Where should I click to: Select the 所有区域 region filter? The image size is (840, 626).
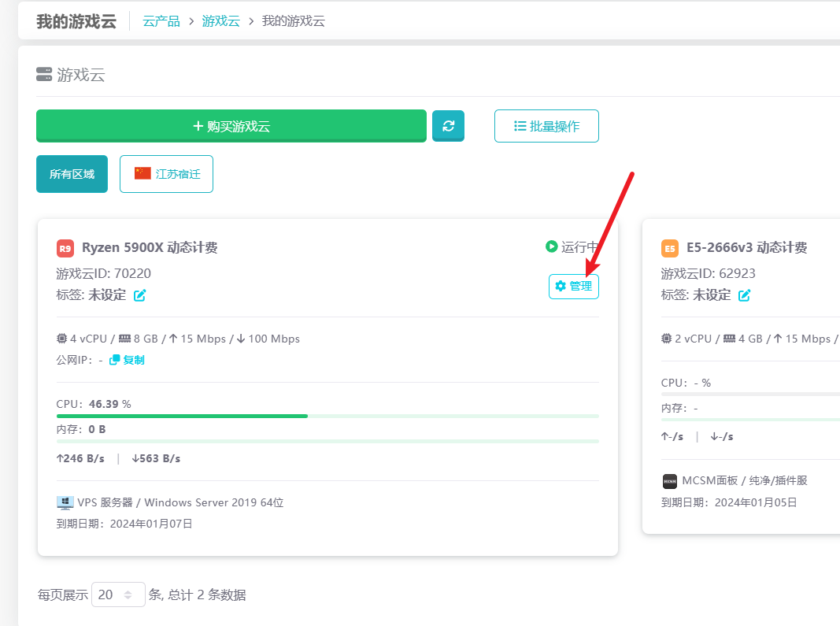click(x=72, y=174)
